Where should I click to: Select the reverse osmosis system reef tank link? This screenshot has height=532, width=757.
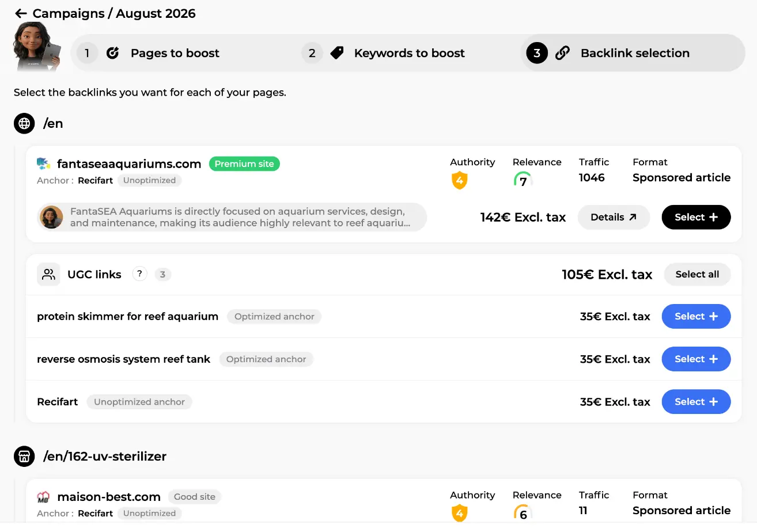696,359
